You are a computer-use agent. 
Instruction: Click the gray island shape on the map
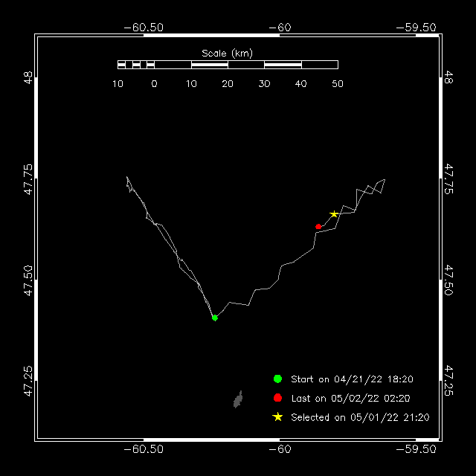coord(239,400)
